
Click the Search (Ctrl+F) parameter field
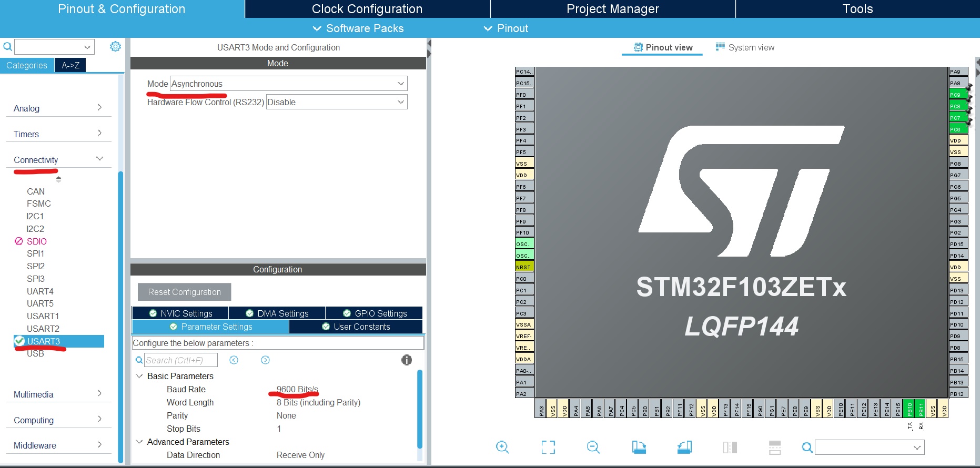tap(181, 360)
